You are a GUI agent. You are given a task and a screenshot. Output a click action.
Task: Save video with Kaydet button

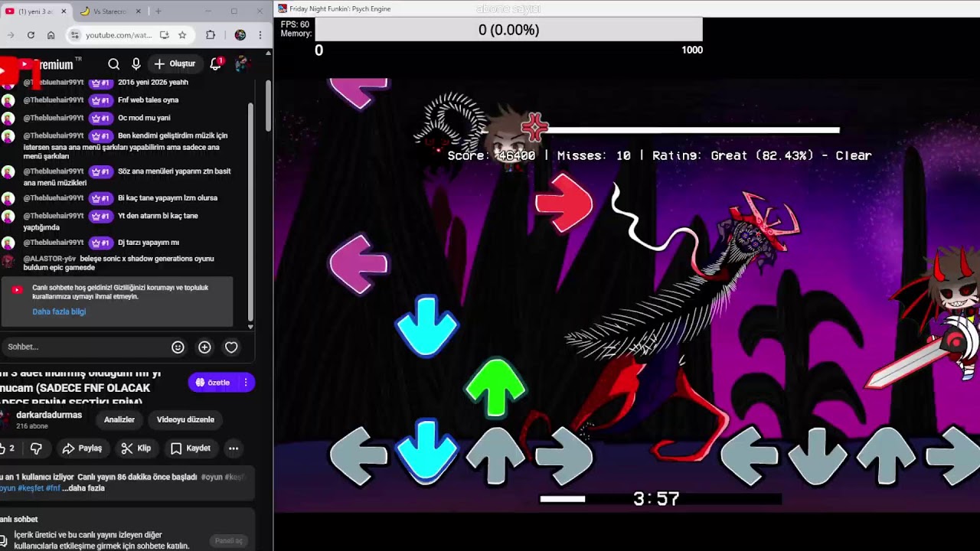[191, 448]
